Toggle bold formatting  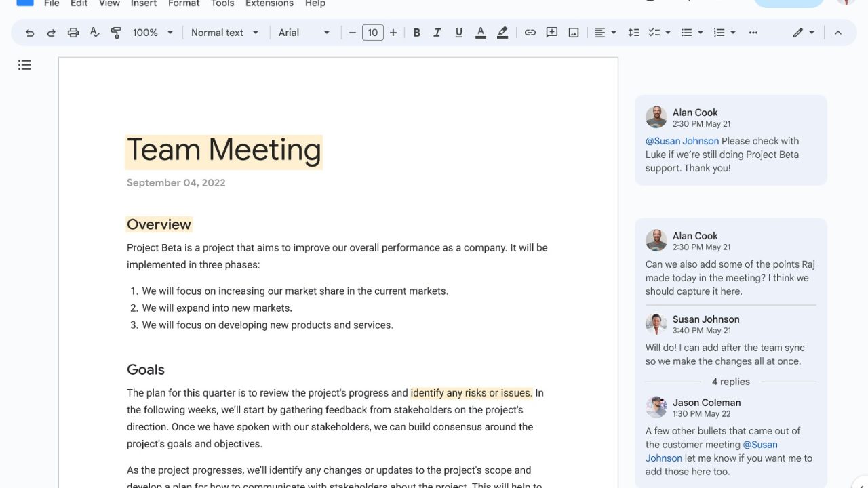(416, 33)
